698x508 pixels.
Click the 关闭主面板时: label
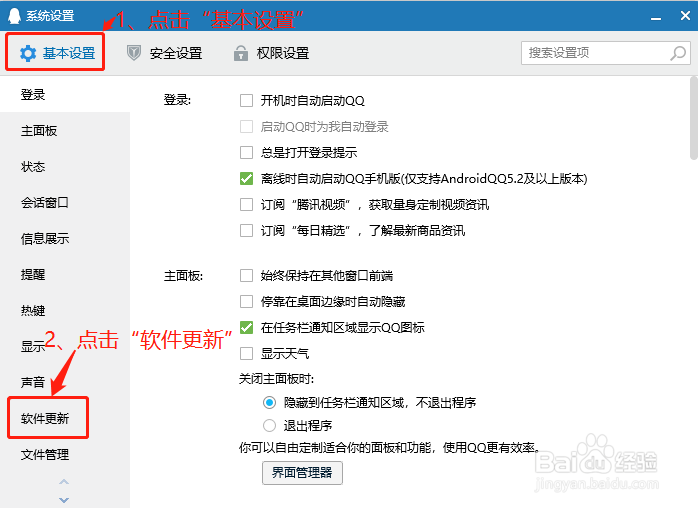point(276,379)
